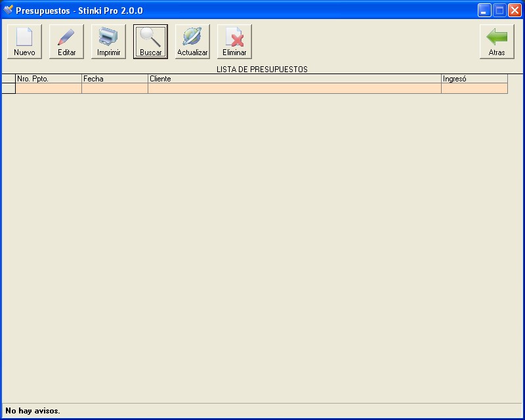This screenshot has height=420, width=525.
Task: Create a new budget with Nuevo
Action: (24, 41)
